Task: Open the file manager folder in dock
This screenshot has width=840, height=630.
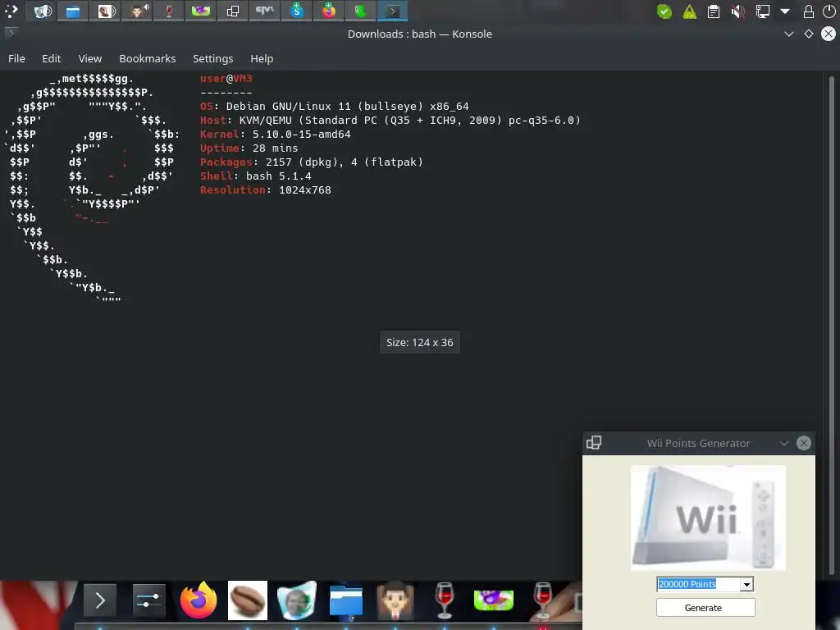Action: [x=346, y=600]
